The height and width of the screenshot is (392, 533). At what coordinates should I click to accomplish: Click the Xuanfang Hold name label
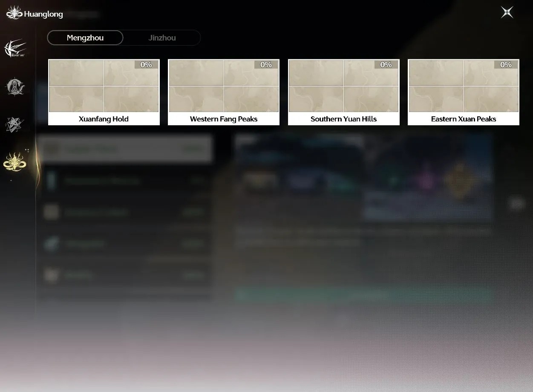pyautogui.click(x=104, y=119)
